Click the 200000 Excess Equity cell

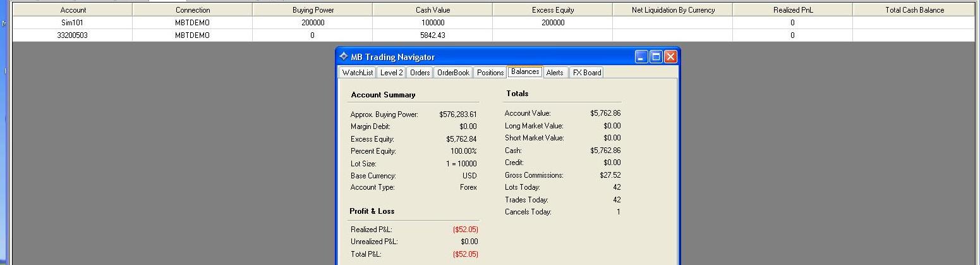pyautogui.click(x=553, y=23)
